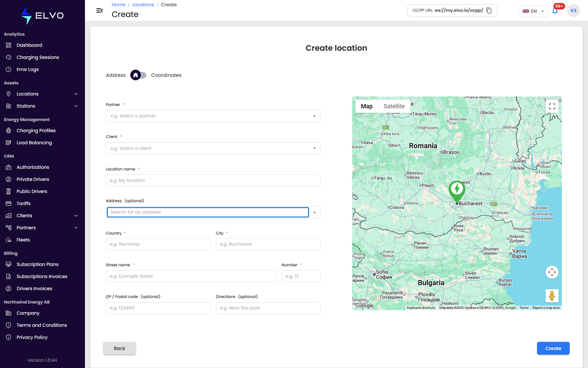Switch map to Satellite view
The width and height of the screenshot is (588, 368).
394,106
